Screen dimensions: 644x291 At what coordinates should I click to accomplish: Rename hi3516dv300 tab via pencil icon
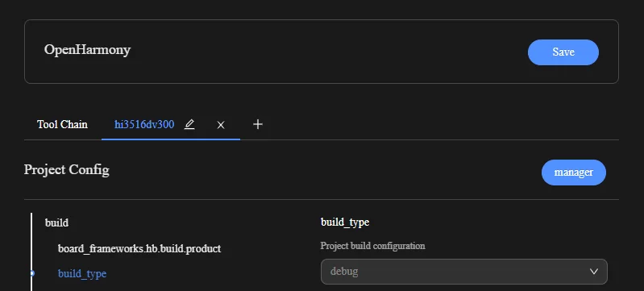[189, 124]
